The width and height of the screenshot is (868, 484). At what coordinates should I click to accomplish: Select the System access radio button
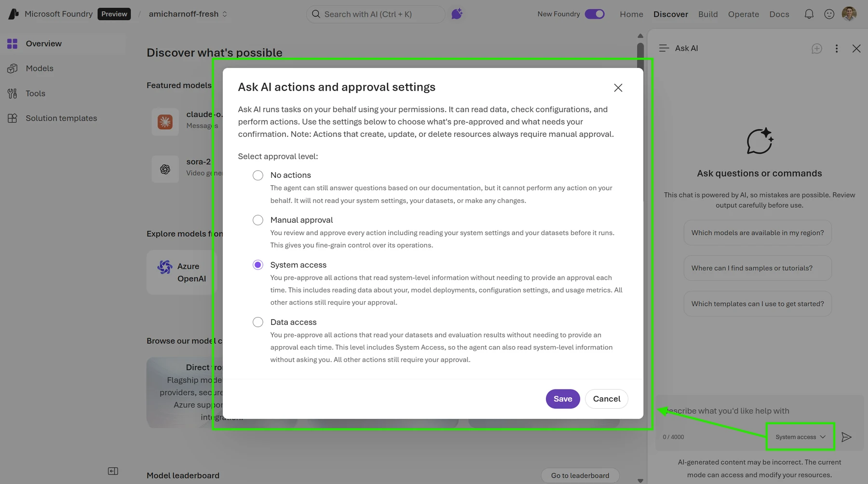pyautogui.click(x=258, y=265)
